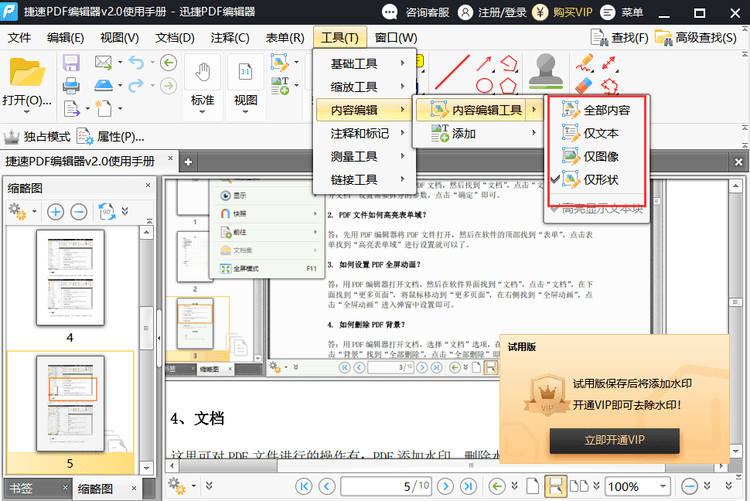750x501 pixels.
Task: Go to previous view green arrow icon
Action: (168, 63)
